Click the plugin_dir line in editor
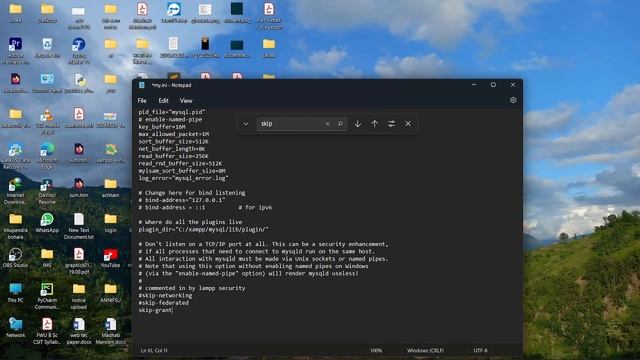 [x=203, y=229]
